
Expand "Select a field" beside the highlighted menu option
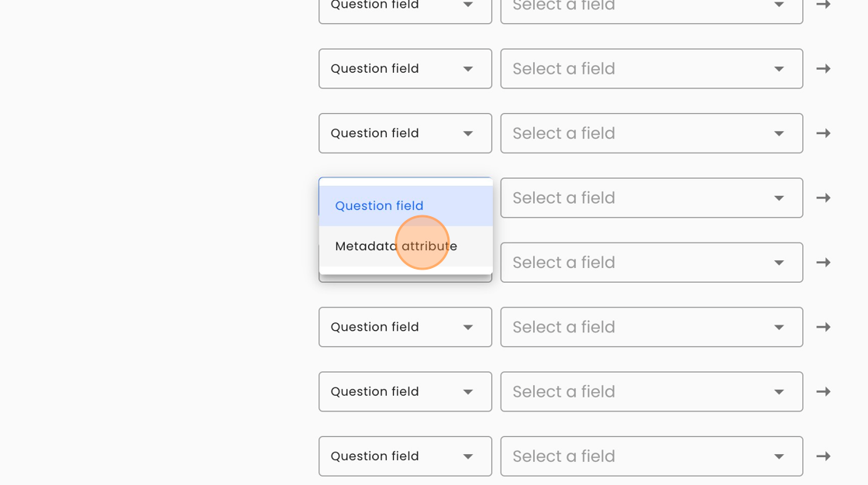pos(651,198)
